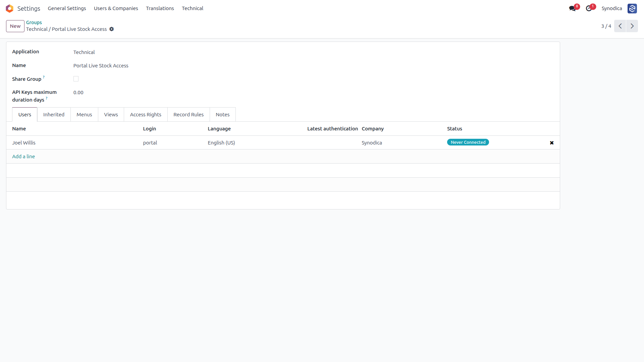Open the Translations menu

[160, 8]
